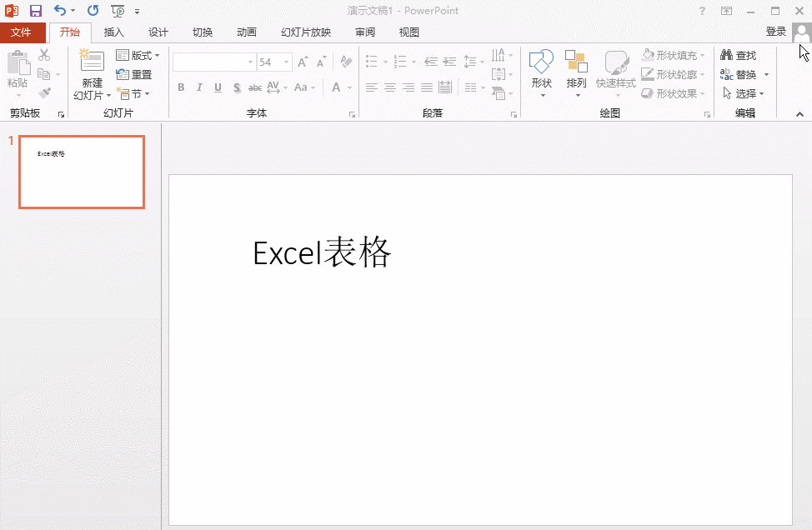Switch to the Insert (插入) tab

pyautogui.click(x=114, y=32)
